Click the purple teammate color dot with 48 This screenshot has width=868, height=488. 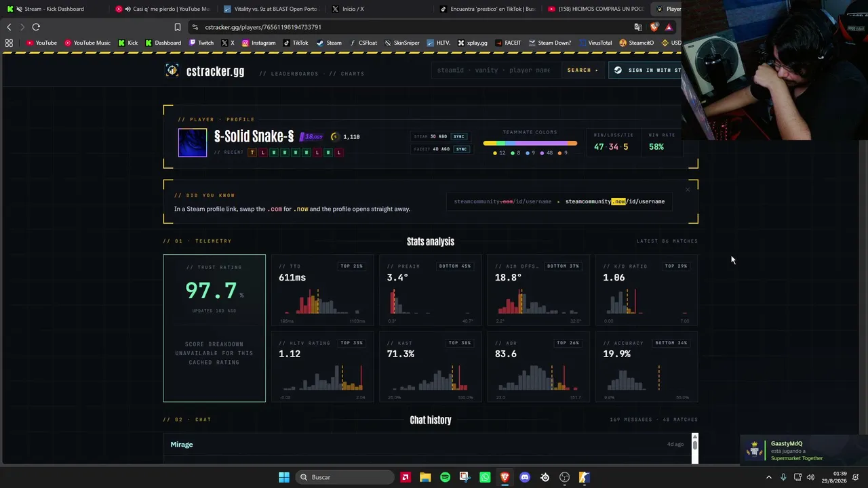[x=543, y=153]
